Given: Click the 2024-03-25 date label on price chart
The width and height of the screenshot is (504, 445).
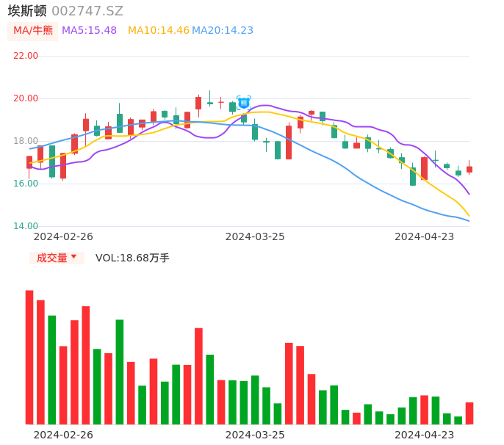Looking at the screenshot, I should pos(255,236).
